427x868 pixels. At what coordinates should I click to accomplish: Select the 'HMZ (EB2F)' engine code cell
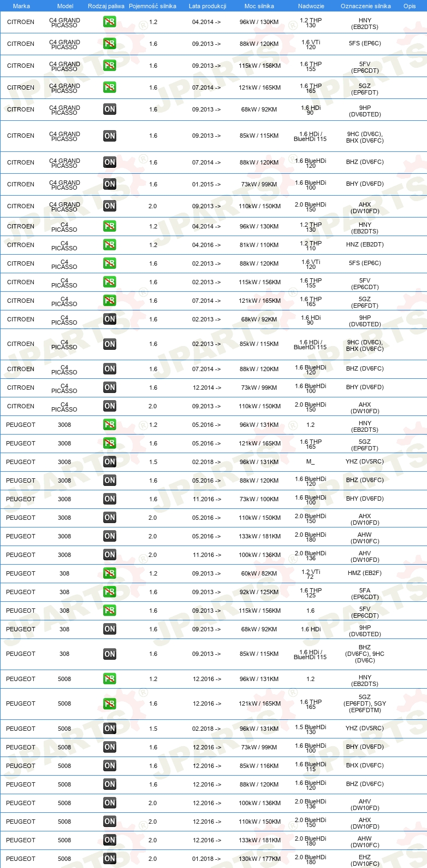pyautogui.click(x=365, y=573)
